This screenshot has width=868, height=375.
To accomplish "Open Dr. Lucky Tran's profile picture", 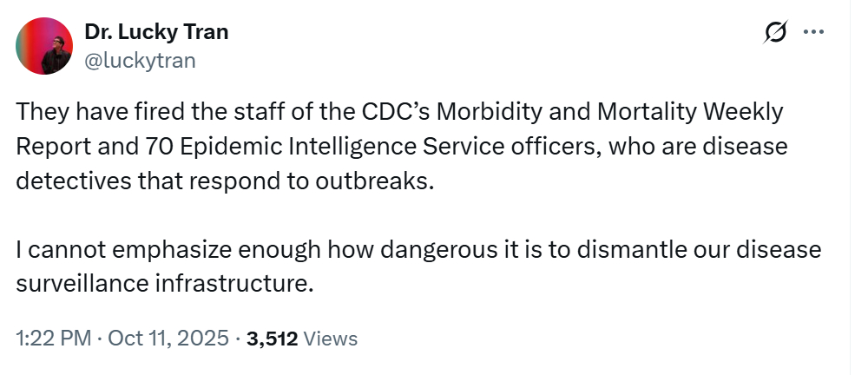I will (x=44, y=46).
